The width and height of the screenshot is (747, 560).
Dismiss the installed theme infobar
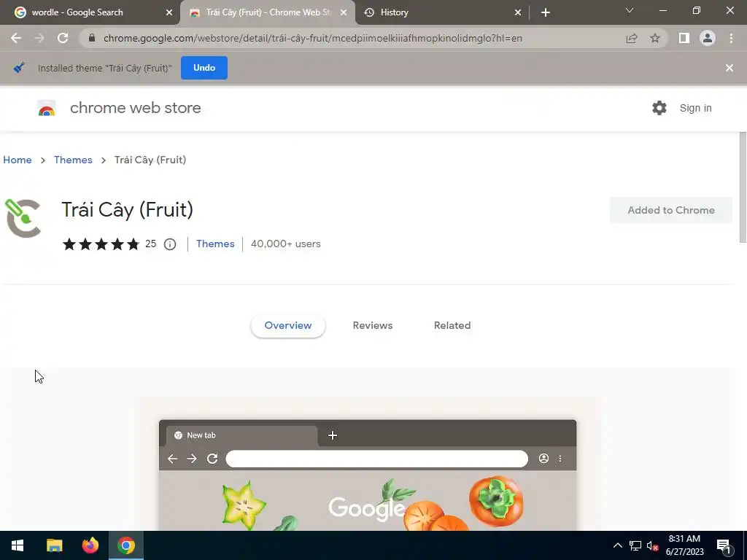[x=729, y=68]
